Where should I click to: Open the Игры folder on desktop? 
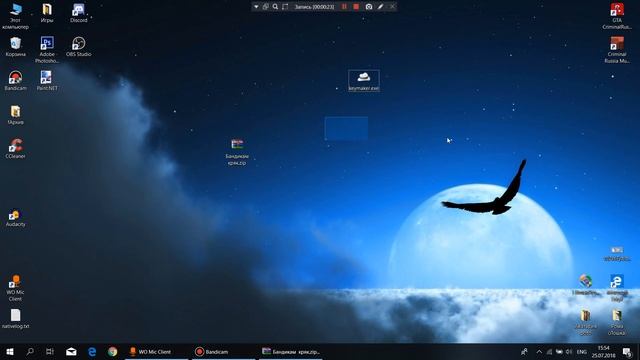[x=47, y=13]
